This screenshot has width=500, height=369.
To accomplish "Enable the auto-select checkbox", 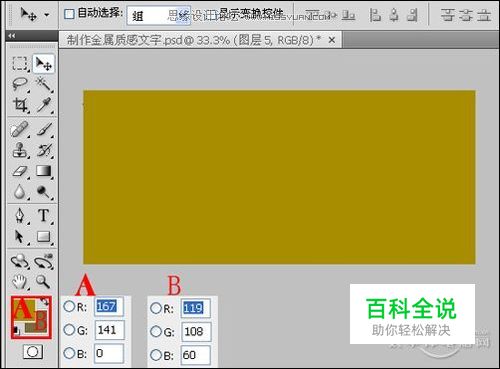I will click(x=69, y=14).
